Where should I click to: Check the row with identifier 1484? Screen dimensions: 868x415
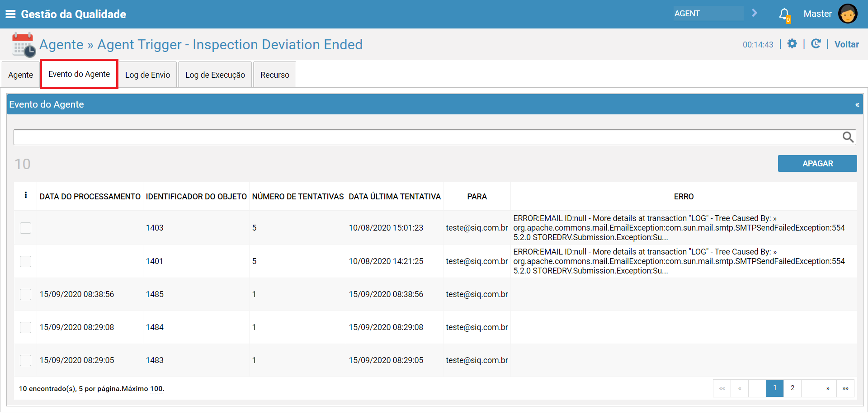tap(26, 327)
